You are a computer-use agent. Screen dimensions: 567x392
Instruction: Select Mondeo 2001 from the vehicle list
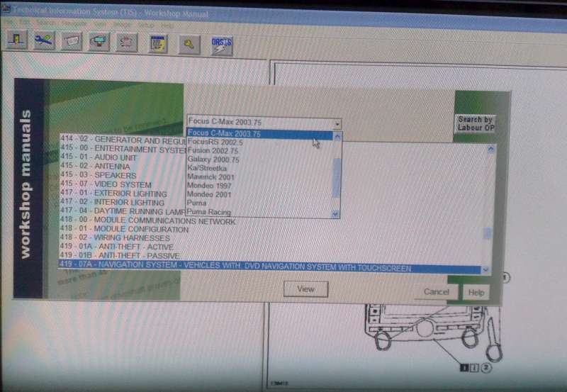click(x=210, y=195)
